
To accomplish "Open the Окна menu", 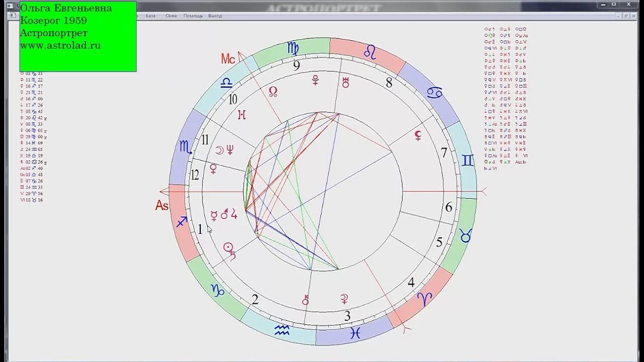I will pyautogui.click(x=171, y=16).
